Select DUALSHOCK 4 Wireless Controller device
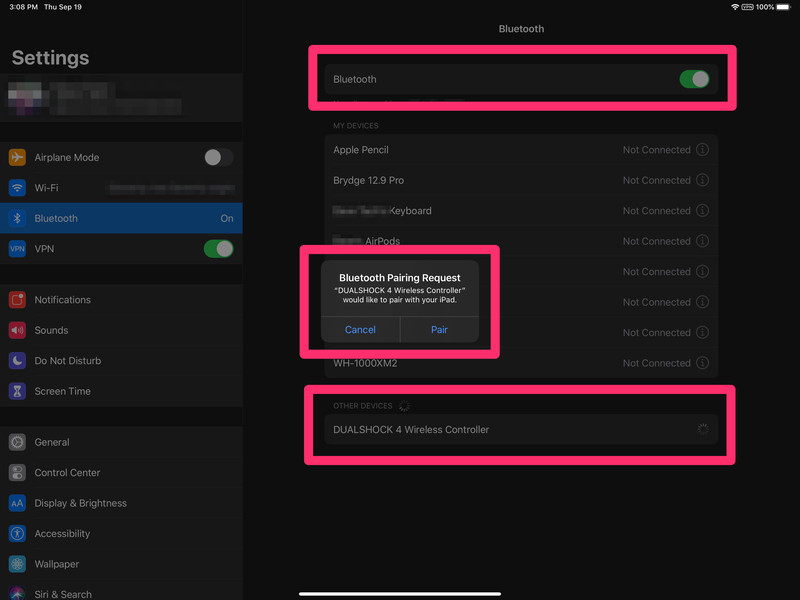800x600 pixels. (411, 430)
